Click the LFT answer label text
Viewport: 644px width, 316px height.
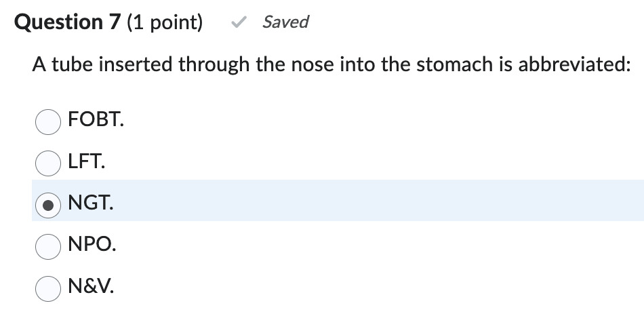tap(86, 163)
